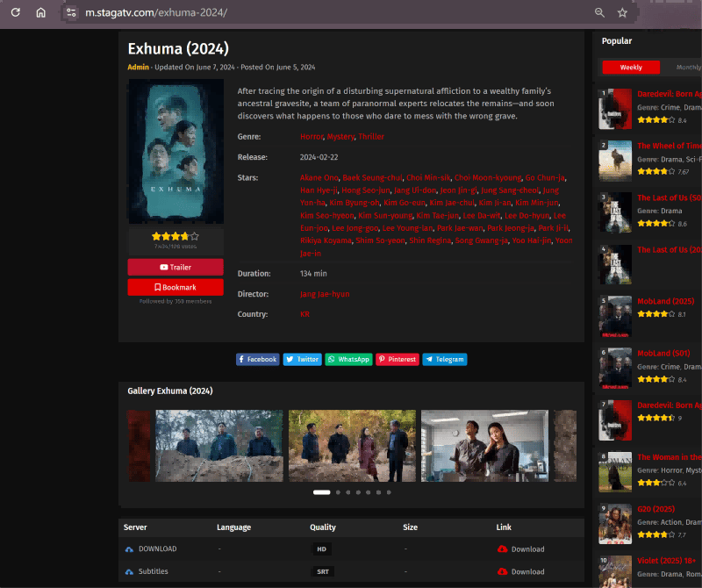Play the Exhuma trailer
This screenshot has width=702, height=588.
click(x=175, y=267)
